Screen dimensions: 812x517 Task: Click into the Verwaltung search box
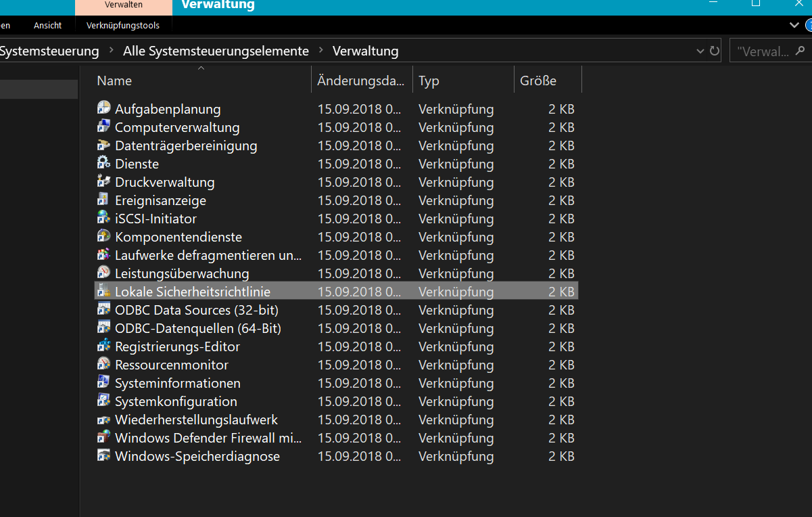pos(769,51)
